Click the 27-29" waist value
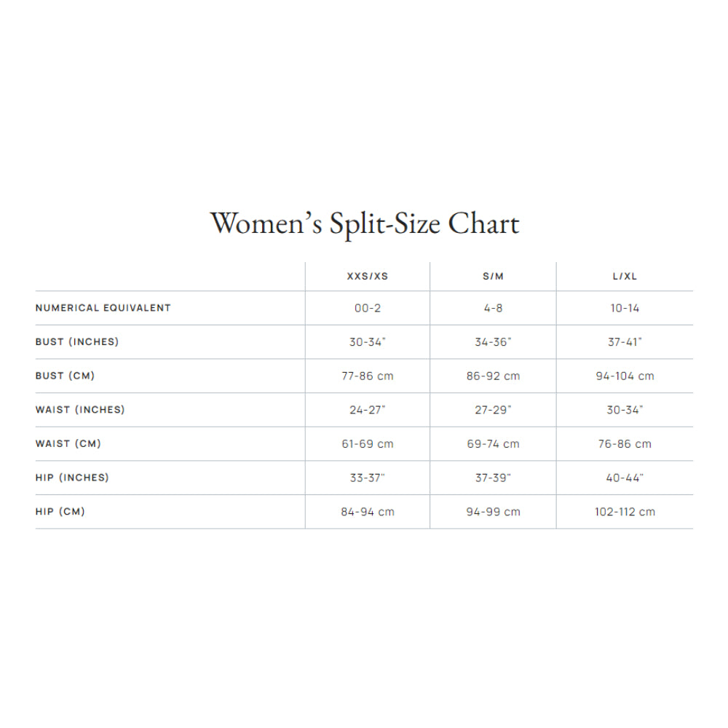728x728 pixels. (493, 410)
